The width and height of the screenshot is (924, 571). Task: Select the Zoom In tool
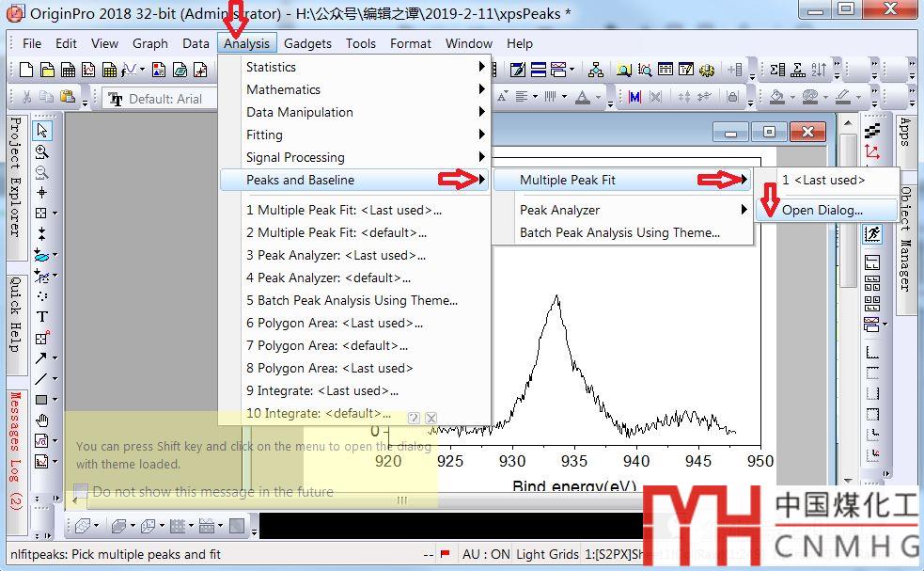coord(42,151)
